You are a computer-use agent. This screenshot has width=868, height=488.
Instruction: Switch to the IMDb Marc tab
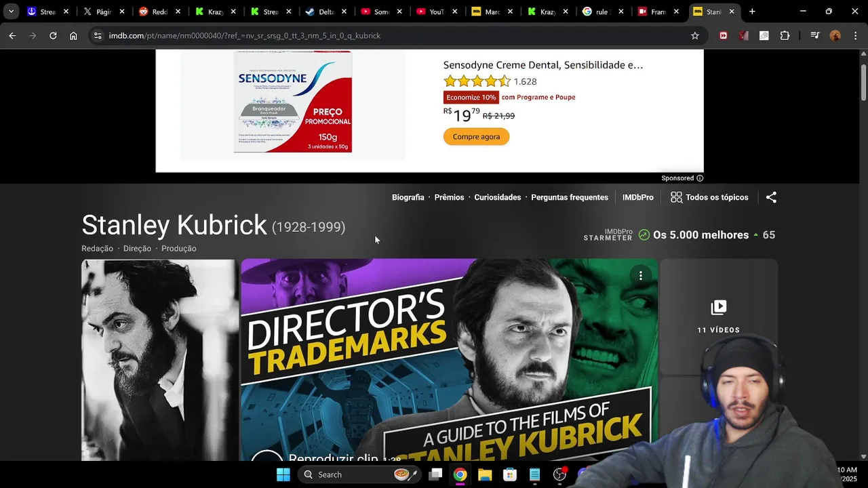492,12
